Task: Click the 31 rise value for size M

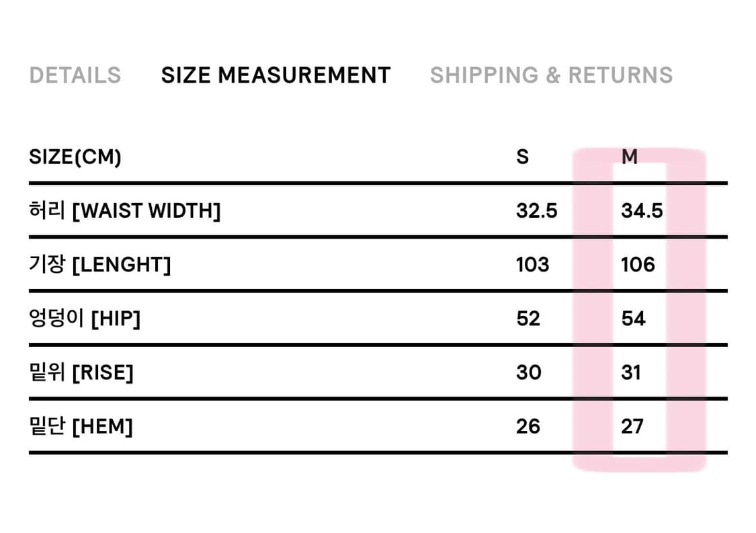Action: pos(632,372)
